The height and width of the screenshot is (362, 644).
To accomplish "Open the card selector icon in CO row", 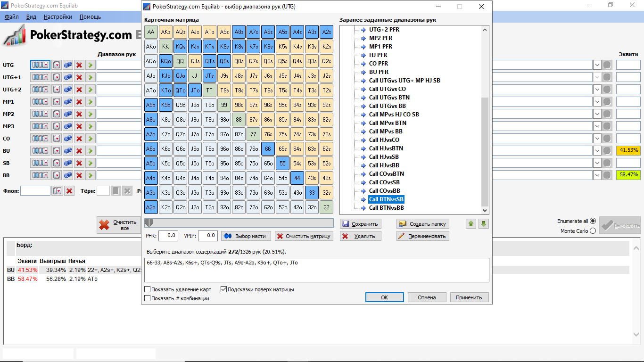I will point(57,138).
